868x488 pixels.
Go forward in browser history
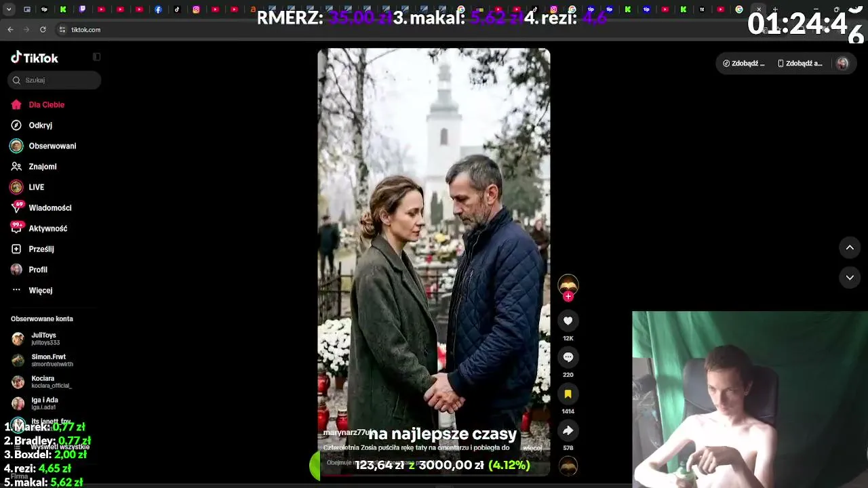26,30
